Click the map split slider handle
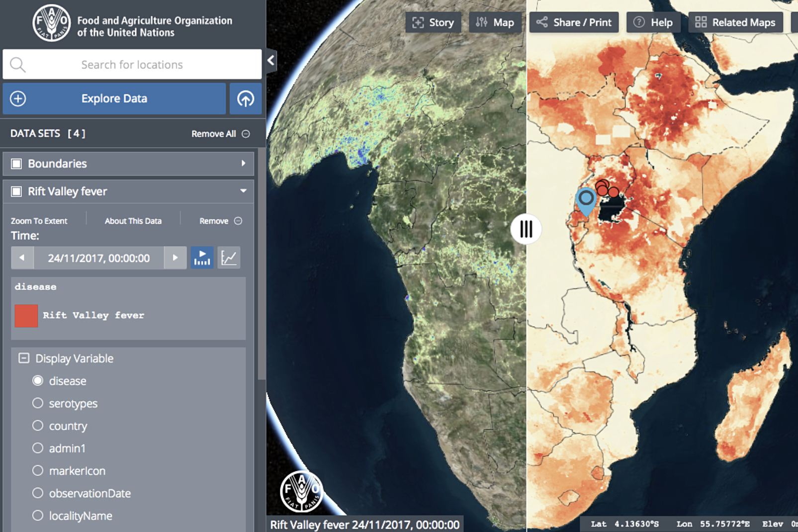 (526, 229)
